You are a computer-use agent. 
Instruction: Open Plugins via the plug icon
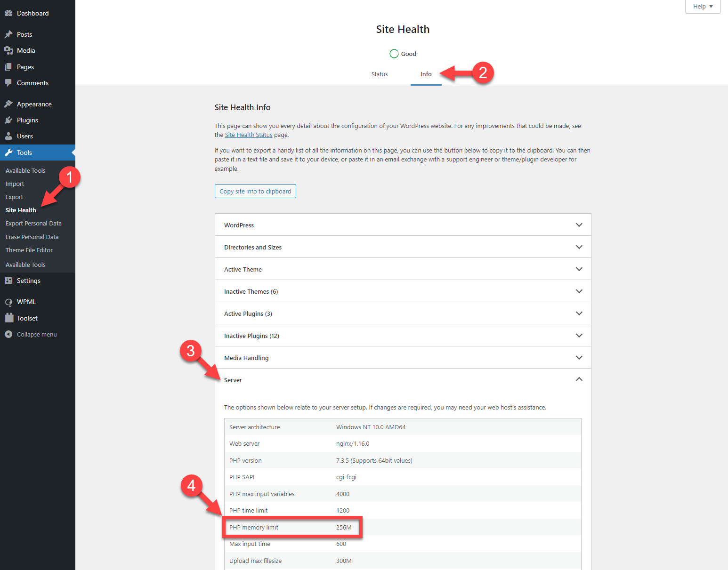coord(8,120)
